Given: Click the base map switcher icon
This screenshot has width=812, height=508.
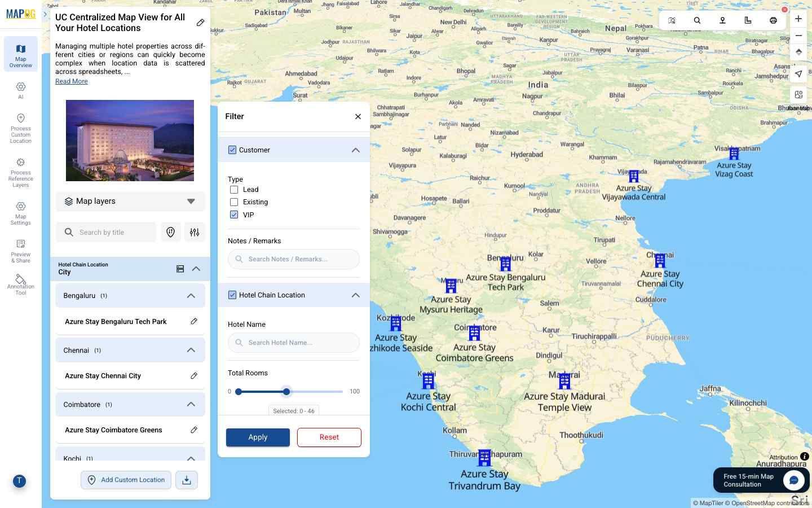Looking at the screenshot, I should [x=798, y=95].
